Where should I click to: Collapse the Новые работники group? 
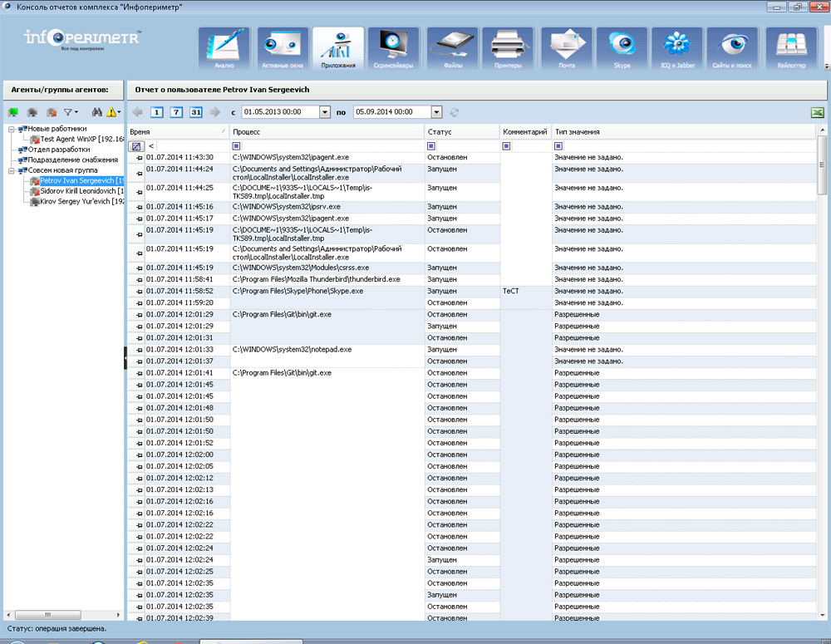[x=11, y=129]
